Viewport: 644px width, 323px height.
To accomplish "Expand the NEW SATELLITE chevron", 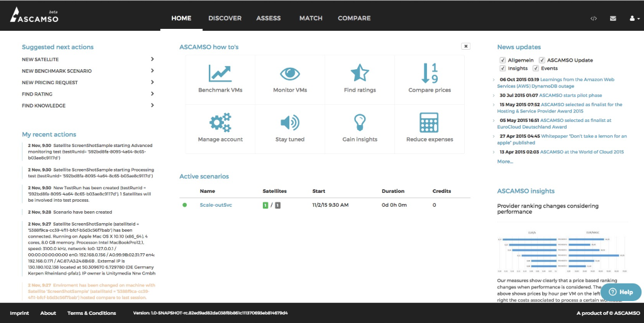I will 152,59.
